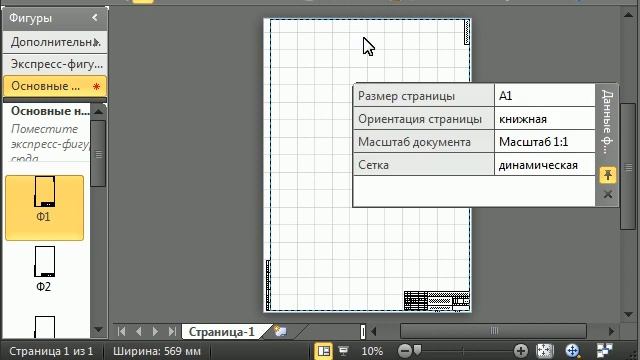The width and height of the screenshot is (640, 360).
Task: Open the zoom dialog via 10% level
Action: (372, 351)
